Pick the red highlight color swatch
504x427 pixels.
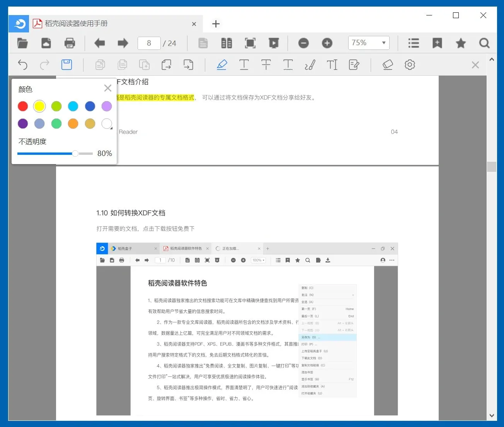click(x=23, y=106)
